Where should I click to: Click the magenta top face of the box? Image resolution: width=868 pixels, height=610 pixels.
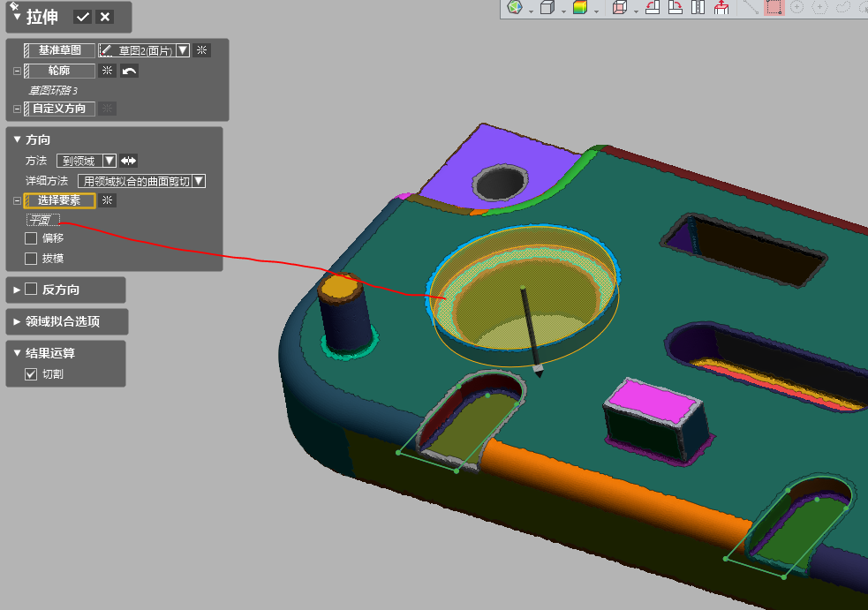[x=653, y=403]
